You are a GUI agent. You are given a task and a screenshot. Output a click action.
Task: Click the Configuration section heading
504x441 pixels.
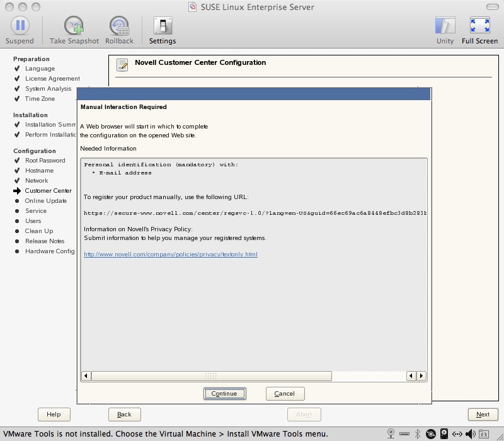(35, 151)
